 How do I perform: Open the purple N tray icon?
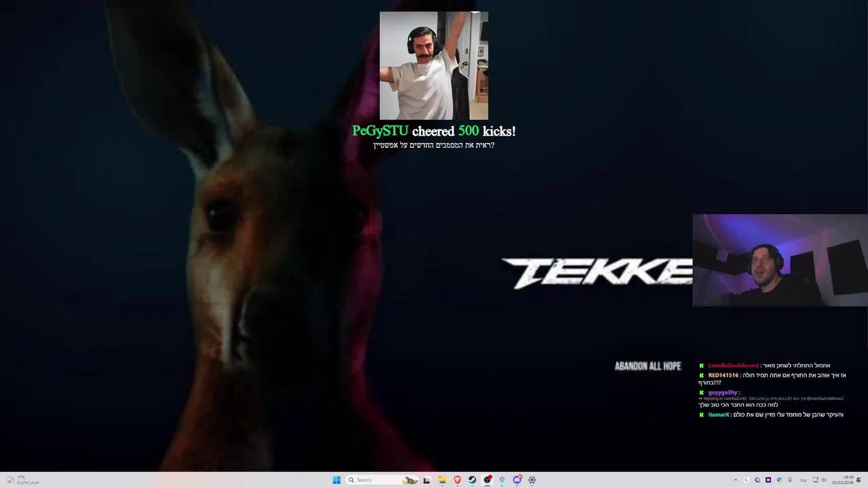click(x=768, y=480)
